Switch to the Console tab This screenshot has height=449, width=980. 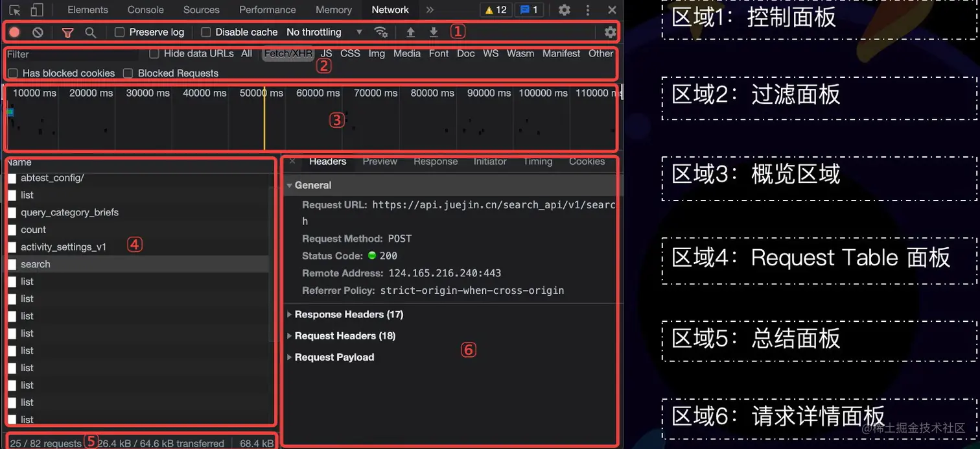[145, 10]
